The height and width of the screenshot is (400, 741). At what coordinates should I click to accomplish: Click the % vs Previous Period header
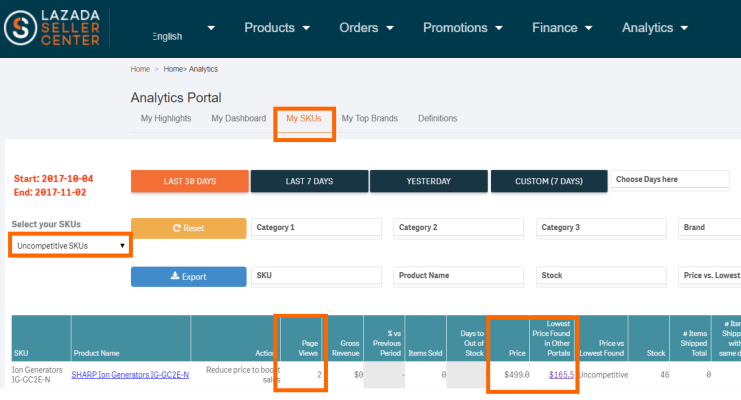(384, 339)
